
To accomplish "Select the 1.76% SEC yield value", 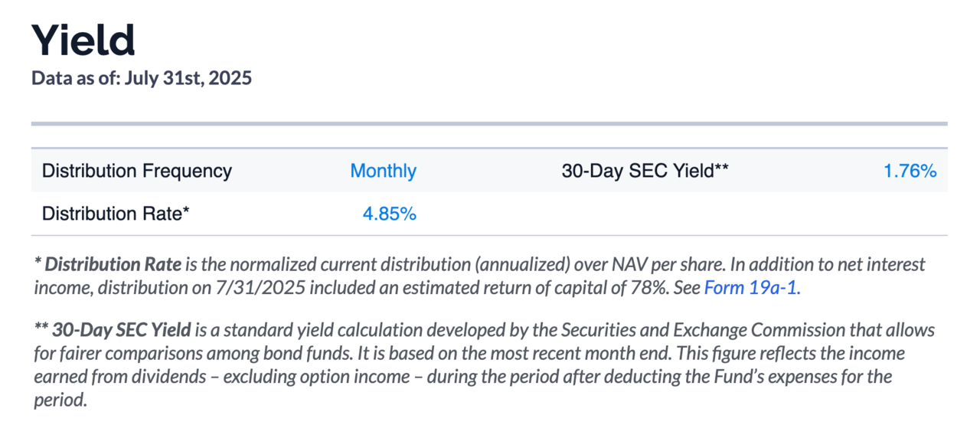I will pyautogui.click(x=910, y=171).
